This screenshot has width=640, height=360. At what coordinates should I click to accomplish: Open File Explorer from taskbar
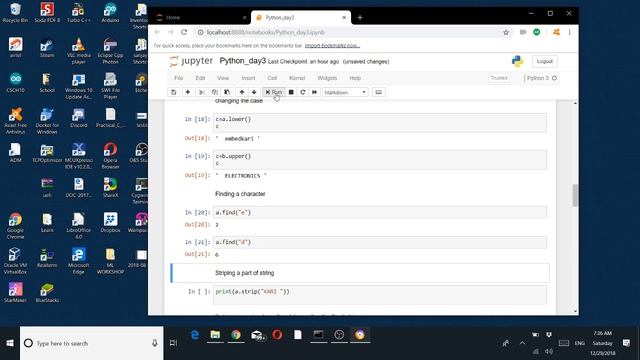pos(215,335)
